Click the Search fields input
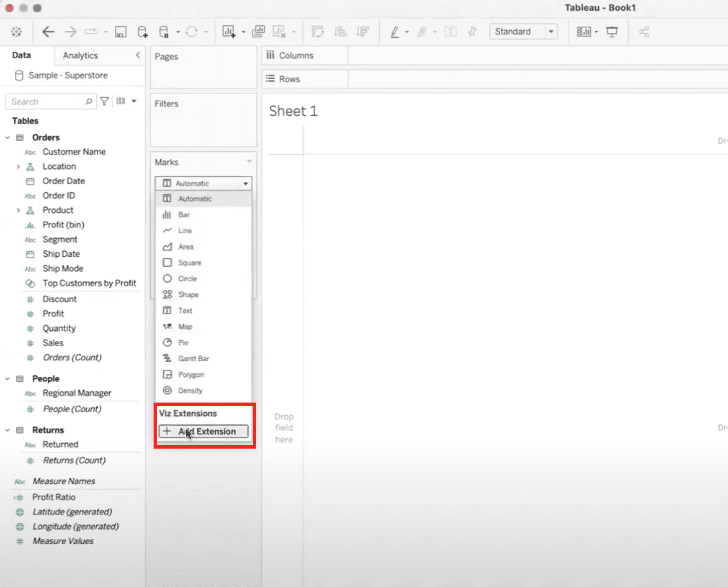Viewport: 728px width, 587px height. tap(51, 102)
